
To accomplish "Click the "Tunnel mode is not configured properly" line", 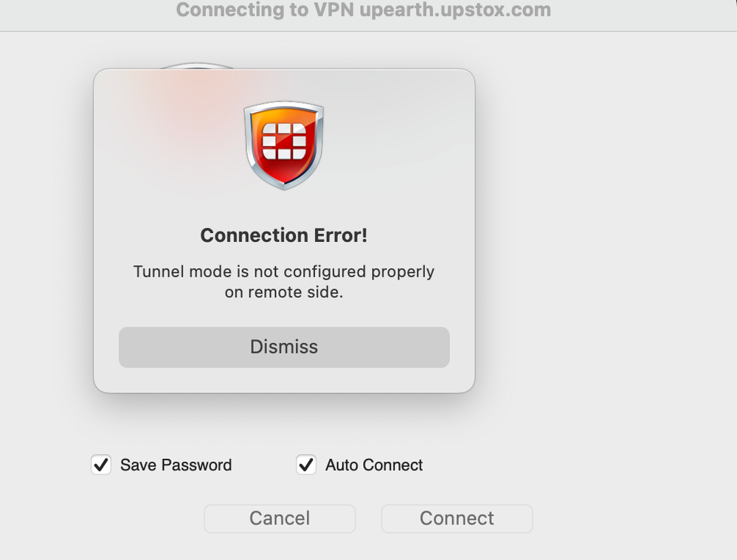I will (284, 272).
